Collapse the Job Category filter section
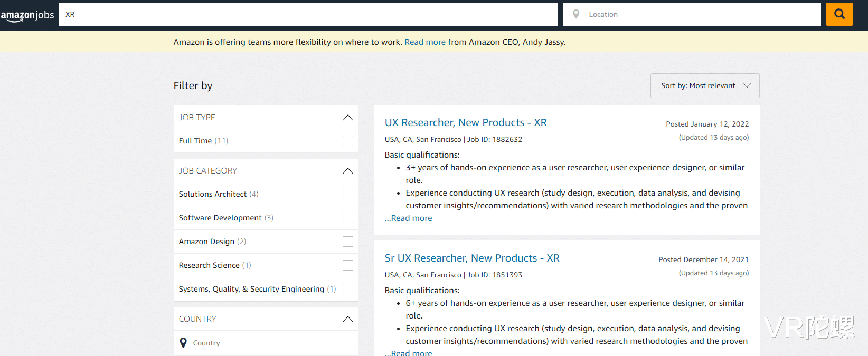The height and width of the screenshot is (356, 868). pos(347,171)
